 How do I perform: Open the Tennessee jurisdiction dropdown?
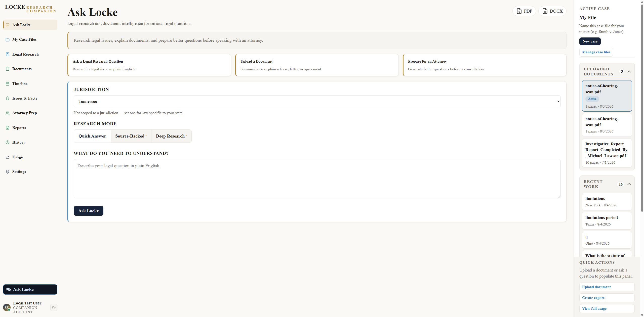tap(317, 101)
